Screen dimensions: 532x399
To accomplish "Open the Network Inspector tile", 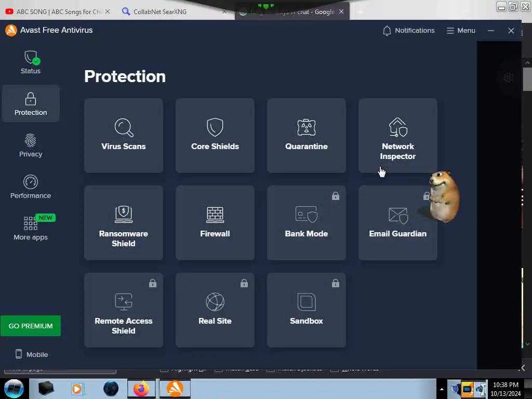I will point(397,136).
